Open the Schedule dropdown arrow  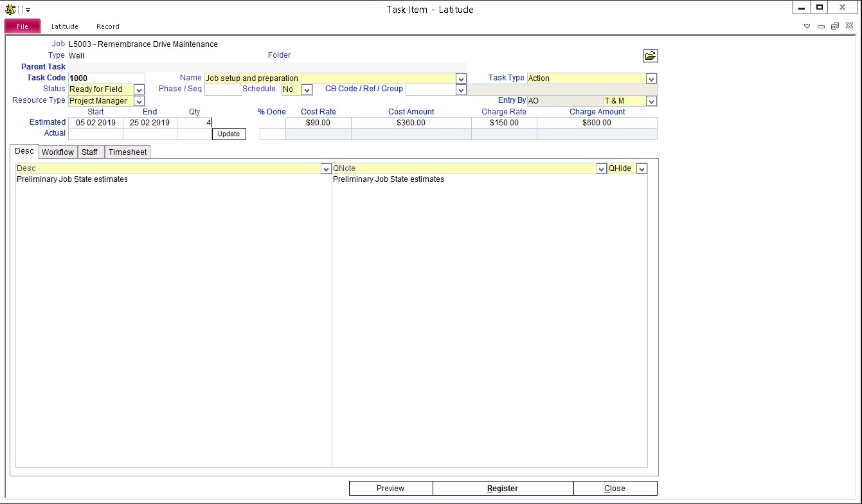[x=307, y=90]
